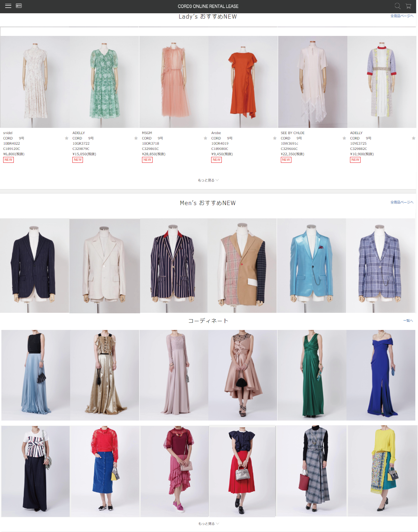Toggle favorite star for ADELLY 10GR3722
The image size is (418, 532).
point(136,138)
